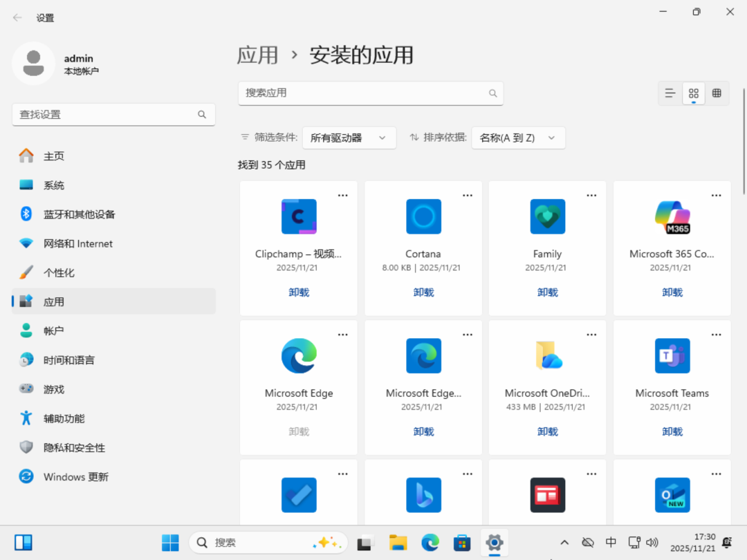Click 卸载 under Clipchamp
The height and width of the screenshot is (560, 747).
coord(299,292)
